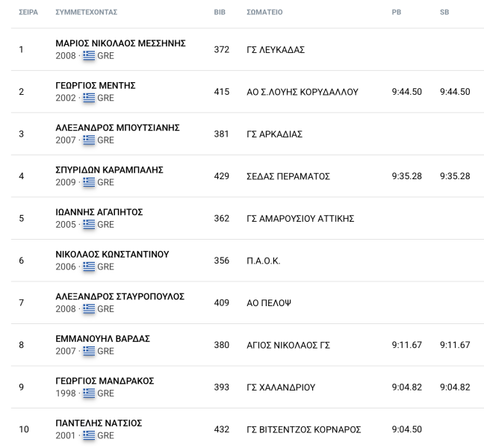Select club ΑΟ Σ.ΛΟΥΗΣ ΚΟΡΥΔΑΛΛΟΥ
The image size is (484, 448).
[x=302, y=92]
